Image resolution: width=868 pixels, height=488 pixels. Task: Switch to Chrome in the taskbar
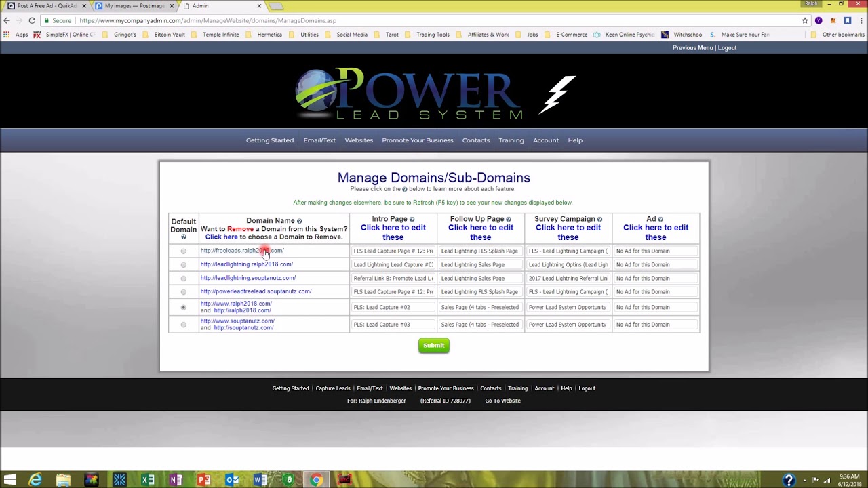(316, 480)
